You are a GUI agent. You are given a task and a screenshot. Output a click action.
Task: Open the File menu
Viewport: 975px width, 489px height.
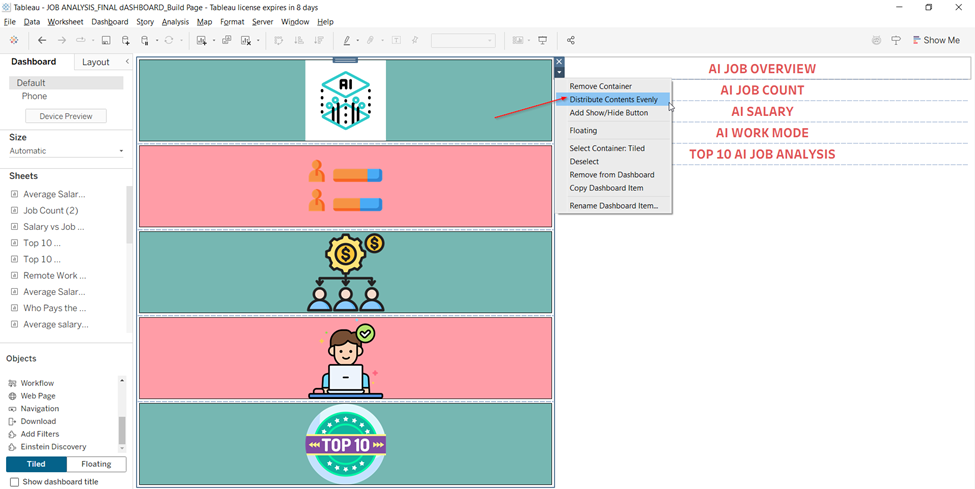9,22
